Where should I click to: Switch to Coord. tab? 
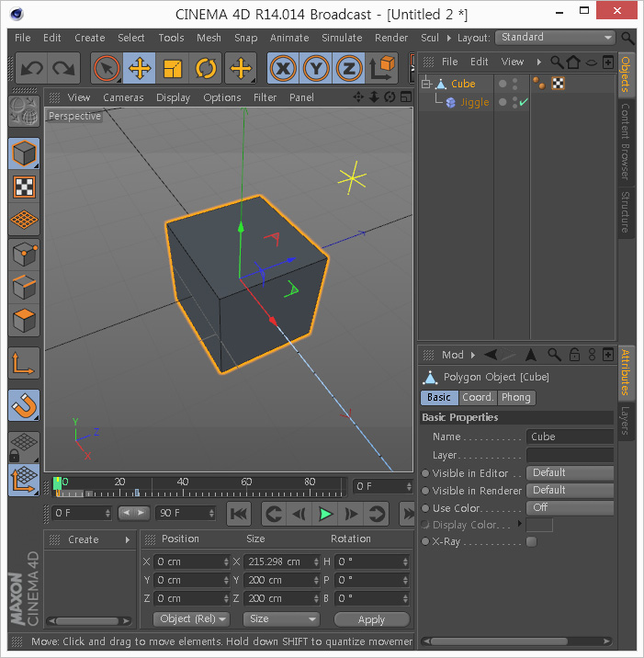pyautogui.click(x=478, y=397)
